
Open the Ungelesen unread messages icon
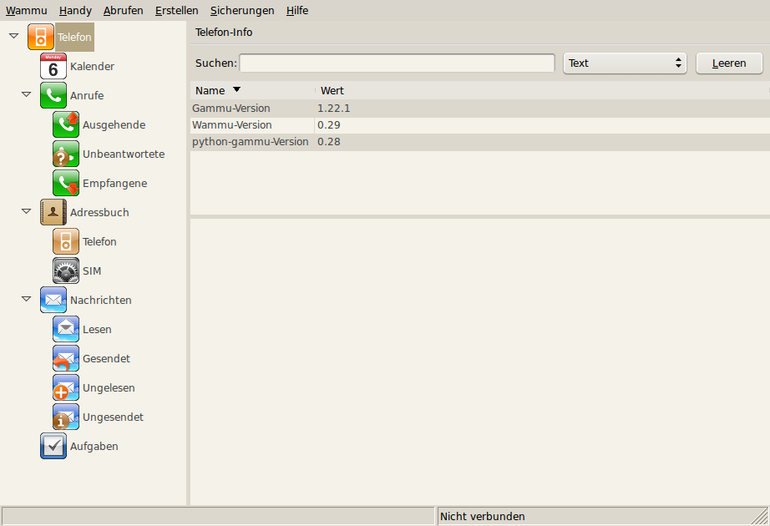[66, 388]
